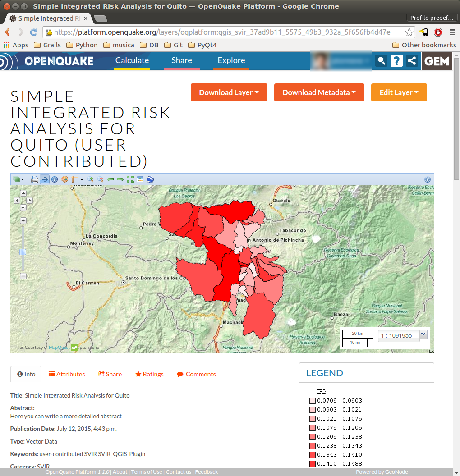This screenshot has width=460, height=476.
Task: Click the OpenQuake header search icon
Action: pos(382,61)
